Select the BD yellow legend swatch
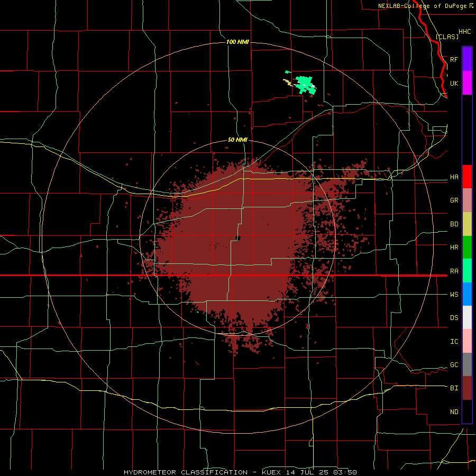The width and height of the screenshot is (476, 476). (467, 224)
